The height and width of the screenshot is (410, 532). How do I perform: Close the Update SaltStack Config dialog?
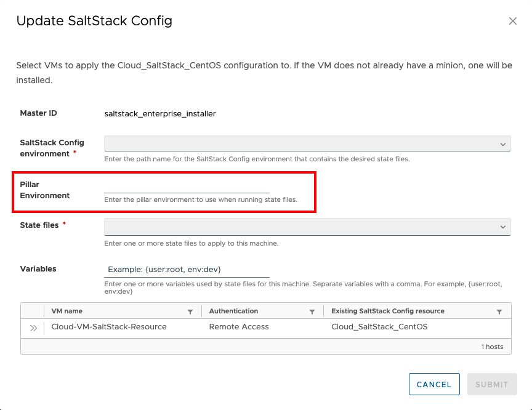click(512, 21)
